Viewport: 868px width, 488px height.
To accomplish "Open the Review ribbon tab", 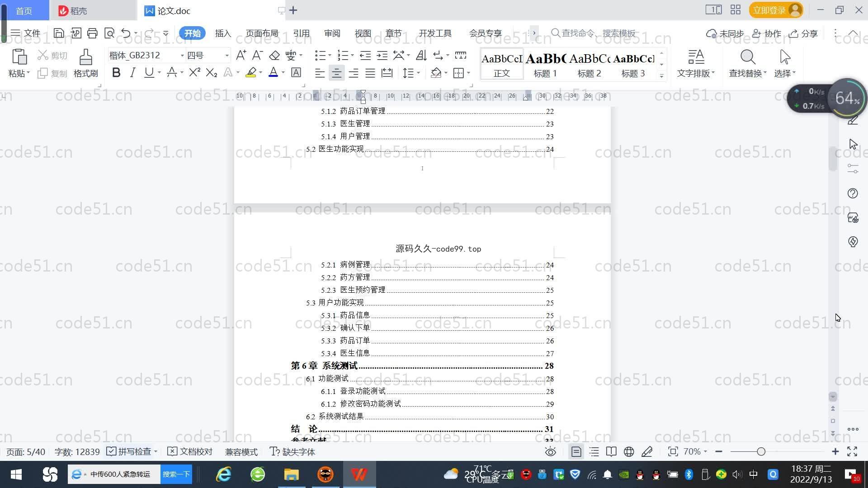I will click(x=332, y=33).
